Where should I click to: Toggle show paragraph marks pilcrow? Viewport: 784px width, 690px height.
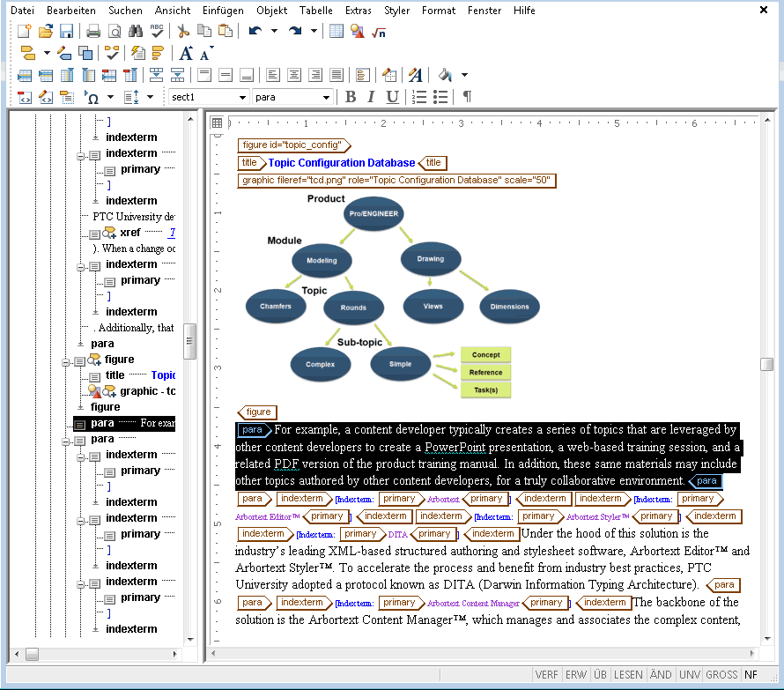(467, 97)
